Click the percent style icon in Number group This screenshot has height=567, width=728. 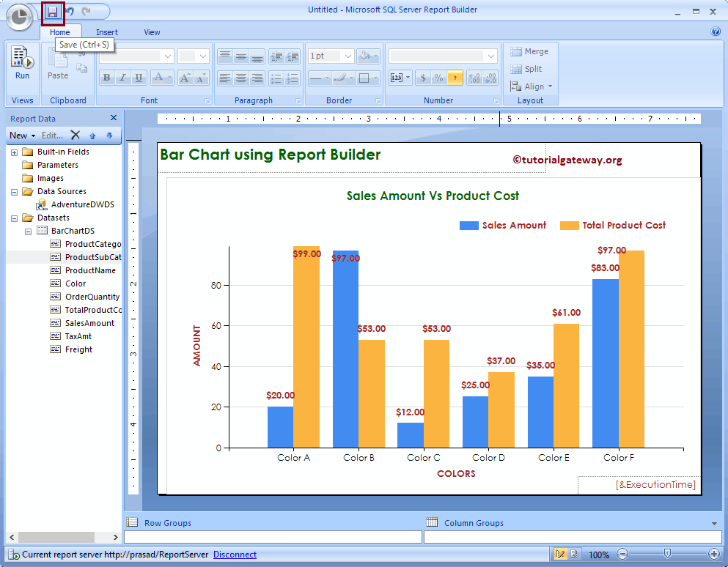[438, 78]
